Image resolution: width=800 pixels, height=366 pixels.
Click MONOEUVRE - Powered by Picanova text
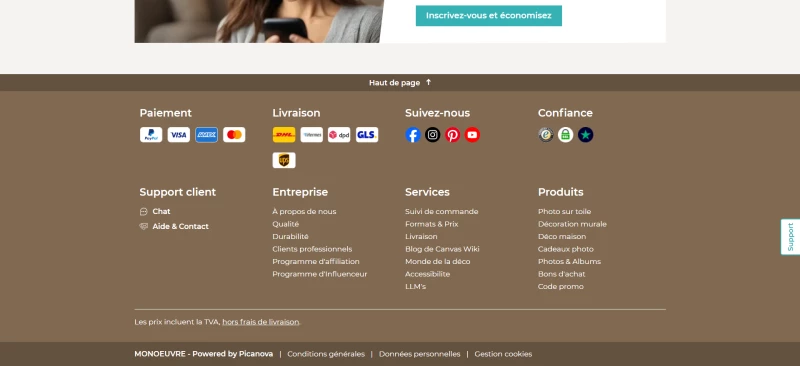[x=204, y=354]
